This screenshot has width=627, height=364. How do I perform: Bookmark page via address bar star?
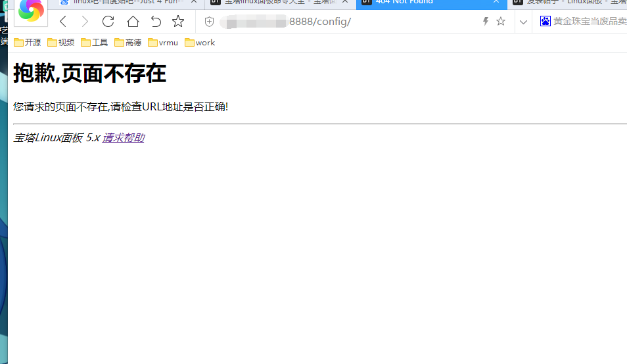click(x=501, y=22)
